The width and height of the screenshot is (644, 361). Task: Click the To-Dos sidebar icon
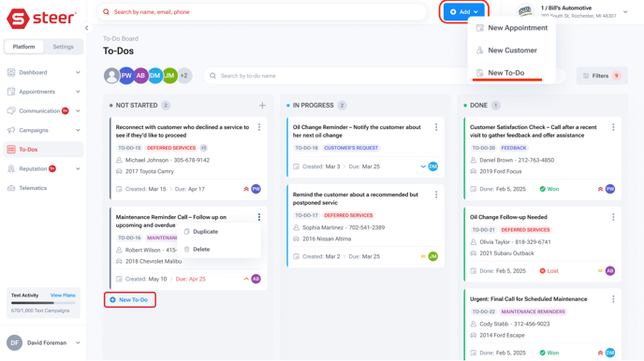click(x=11, y=150)
